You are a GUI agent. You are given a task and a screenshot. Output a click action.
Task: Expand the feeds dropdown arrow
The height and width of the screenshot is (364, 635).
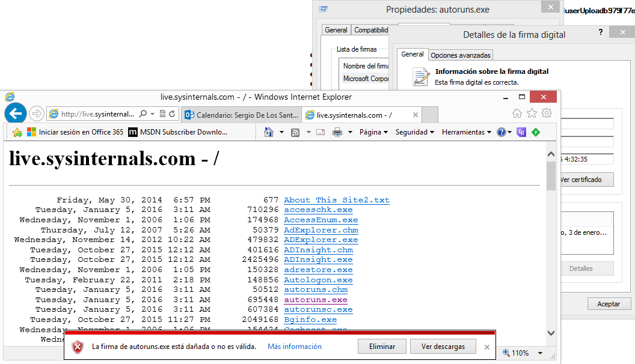click(x=308, y=132)
